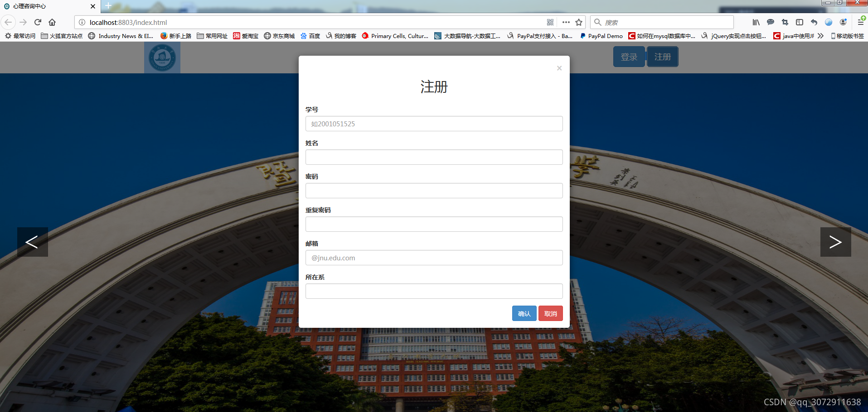The image size is (868, 412).
Task: Open the PayPal支付接入 bookmark
Action: (x=540, y=36)
